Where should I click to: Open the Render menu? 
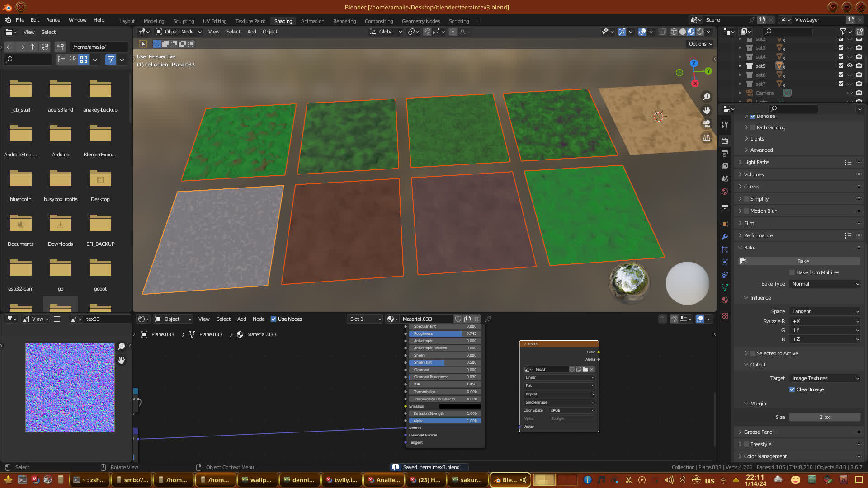click(54, 20)
